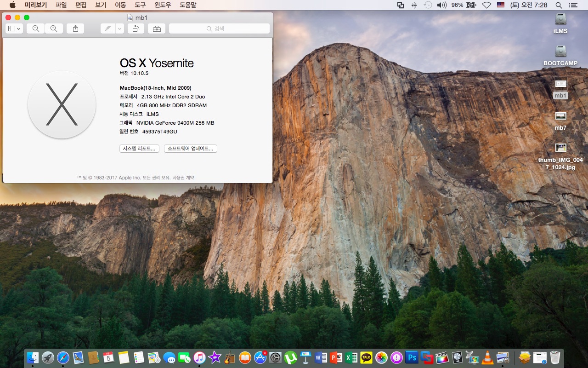Open VLC media player from the dock
The height and width of the screenshot is (368, 588).
pyautogui.click(x=487, y=357)
